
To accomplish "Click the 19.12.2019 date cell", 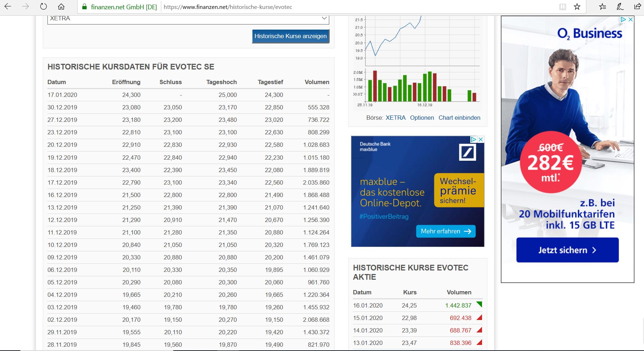I will pyautogui.click(x=62, y=158).
